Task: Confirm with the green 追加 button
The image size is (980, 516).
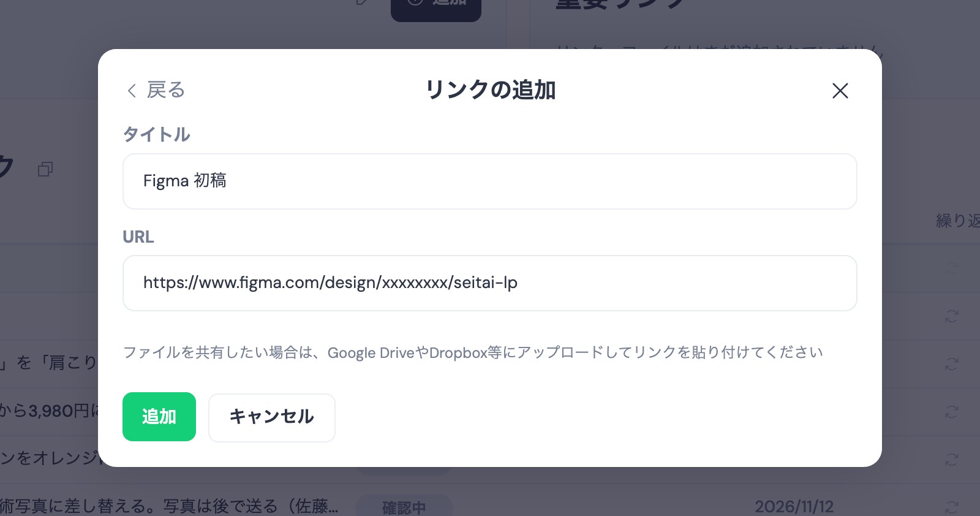Action: coord(159,417)
